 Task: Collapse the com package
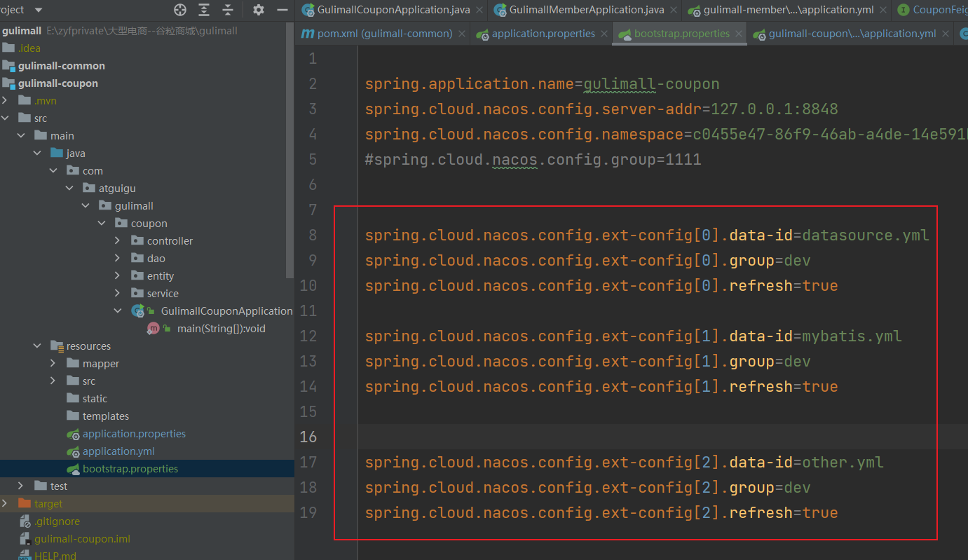point(53,171)
